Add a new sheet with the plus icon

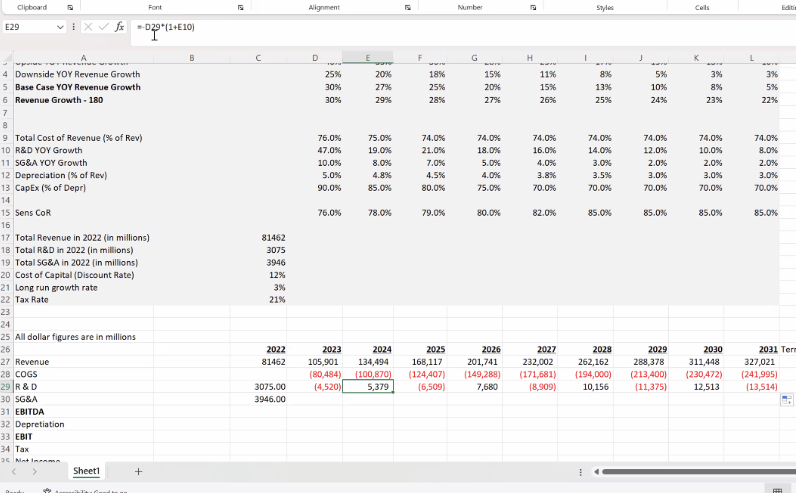(138, 472)
